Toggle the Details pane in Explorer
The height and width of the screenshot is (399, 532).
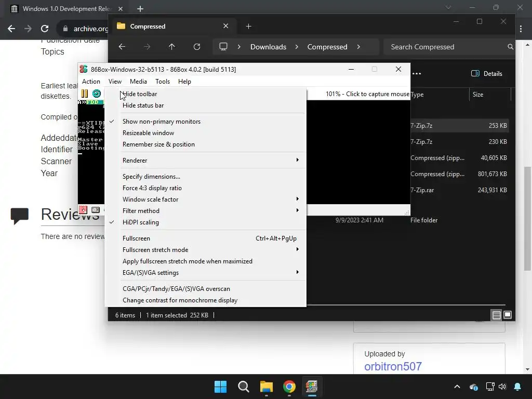coord(486,74)
